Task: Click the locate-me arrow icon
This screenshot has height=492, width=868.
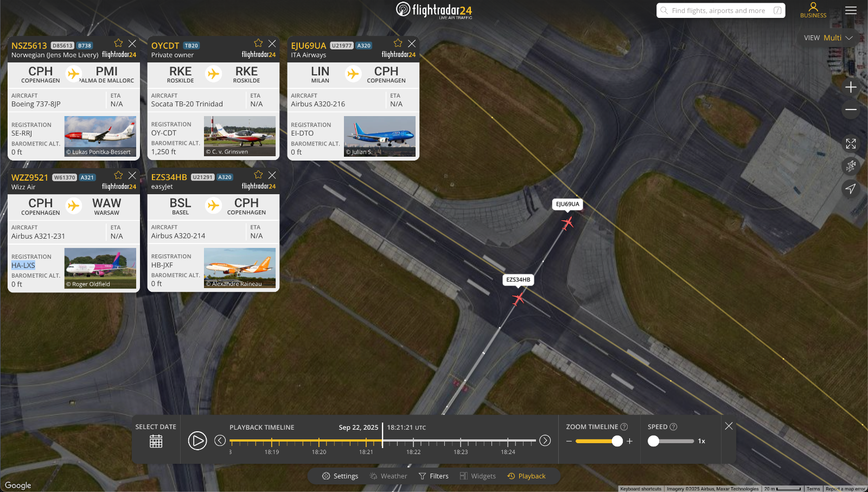Action: pos(851,189)
